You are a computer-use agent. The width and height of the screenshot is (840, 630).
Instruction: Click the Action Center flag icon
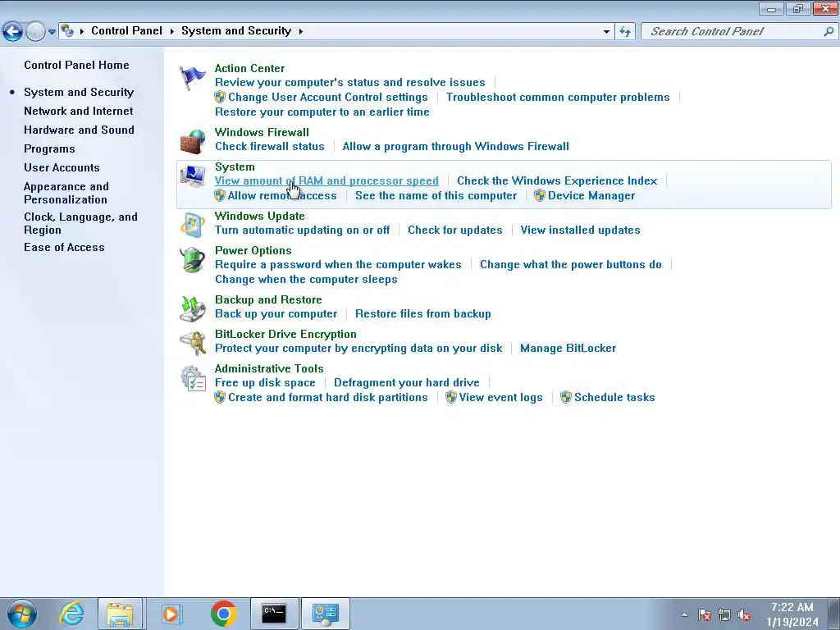[x=192, y=78]
